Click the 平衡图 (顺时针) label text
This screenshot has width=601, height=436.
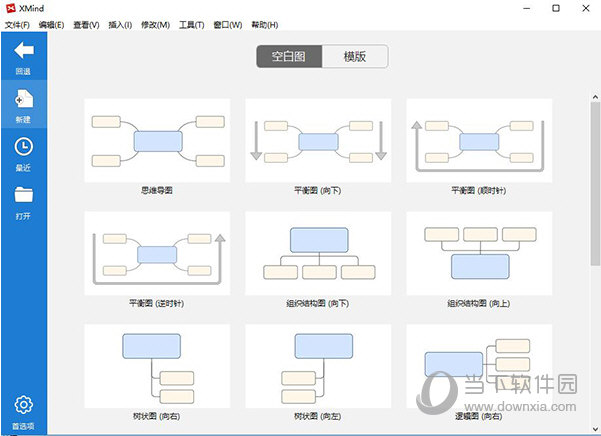click(479, 190)
